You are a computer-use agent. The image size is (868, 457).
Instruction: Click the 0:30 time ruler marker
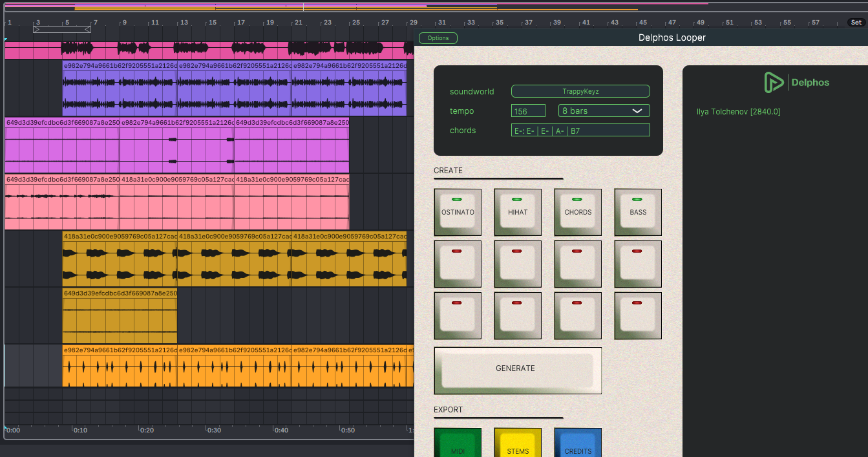coord(213,430)
